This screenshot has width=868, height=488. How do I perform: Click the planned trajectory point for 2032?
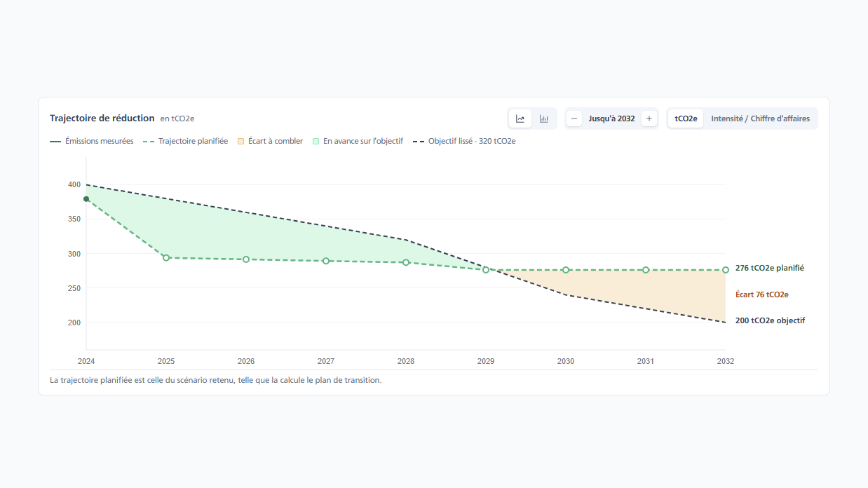pos(726,270)
